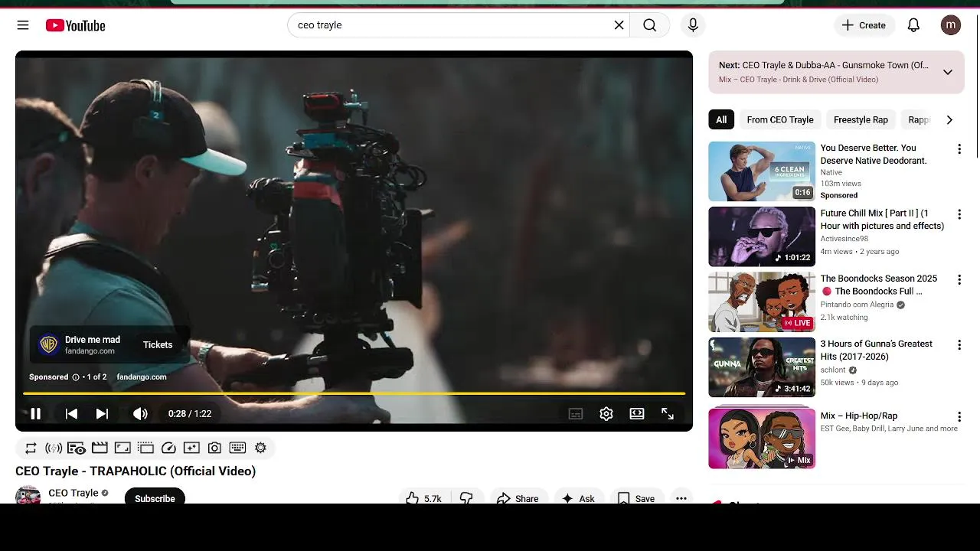This screenshot has height=551, width=980.
Task: Clear the search box text
Action: coord(619,25)
